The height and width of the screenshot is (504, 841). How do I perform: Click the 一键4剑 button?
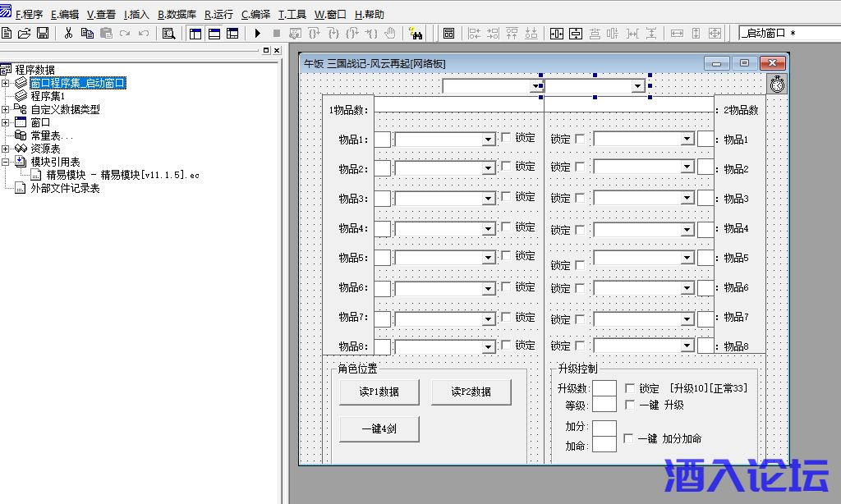[379, 428]
